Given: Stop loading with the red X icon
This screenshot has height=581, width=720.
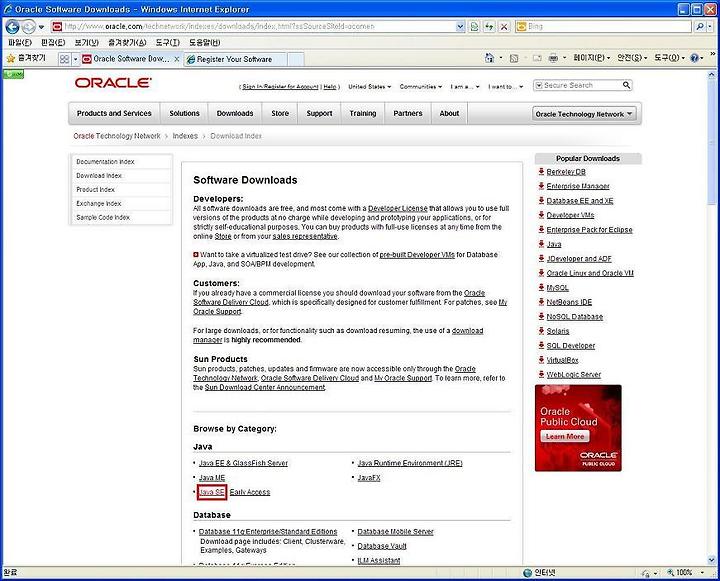Looking at the screenshot, I should [x=504, y=27].
